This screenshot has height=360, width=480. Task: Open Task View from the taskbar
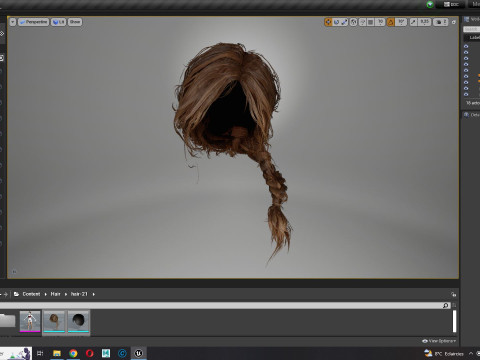pos(40,353)
